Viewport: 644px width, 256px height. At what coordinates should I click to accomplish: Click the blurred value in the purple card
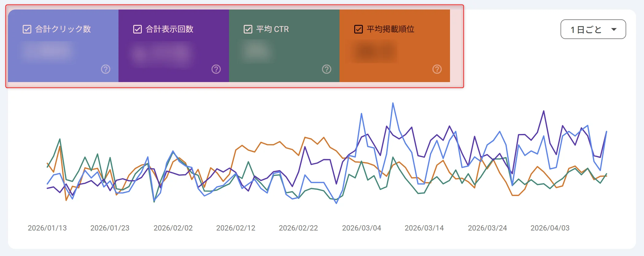pyautogui.click(x=162, y=54)
